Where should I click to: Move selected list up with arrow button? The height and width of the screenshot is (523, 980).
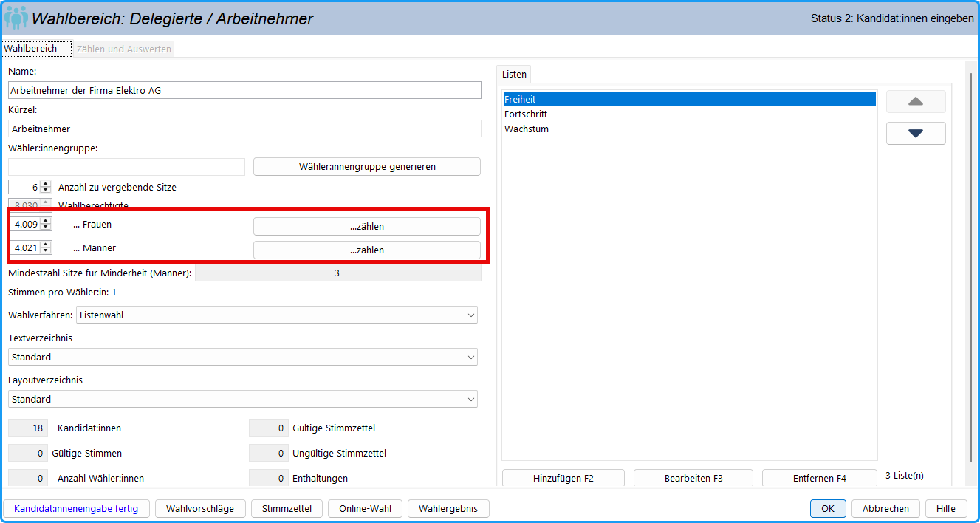[916, 101]
